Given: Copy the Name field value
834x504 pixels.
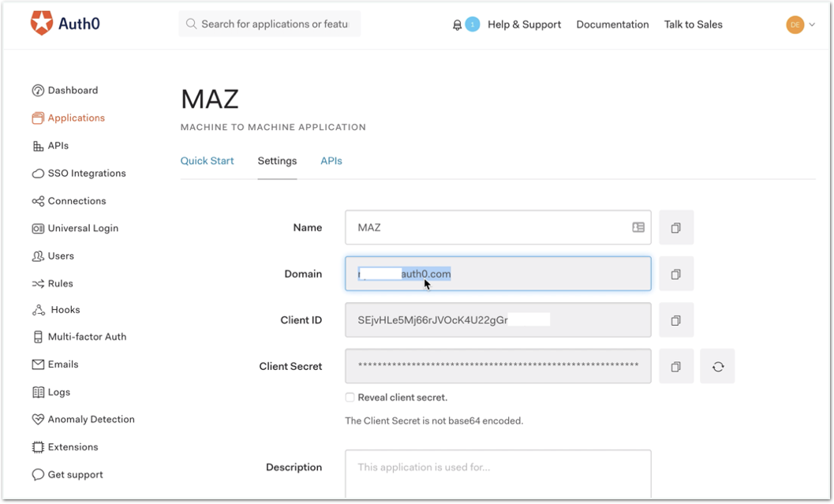Looking at the screenshot, I should [676, 227].
